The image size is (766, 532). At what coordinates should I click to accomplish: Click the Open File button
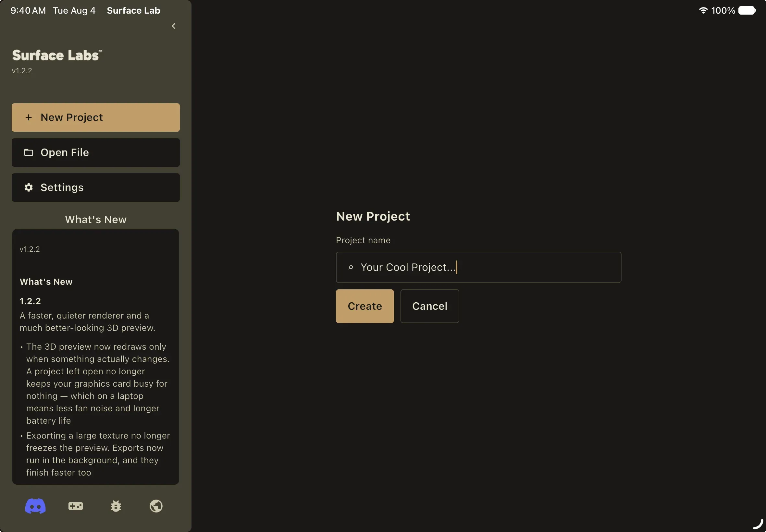point(96,152)
